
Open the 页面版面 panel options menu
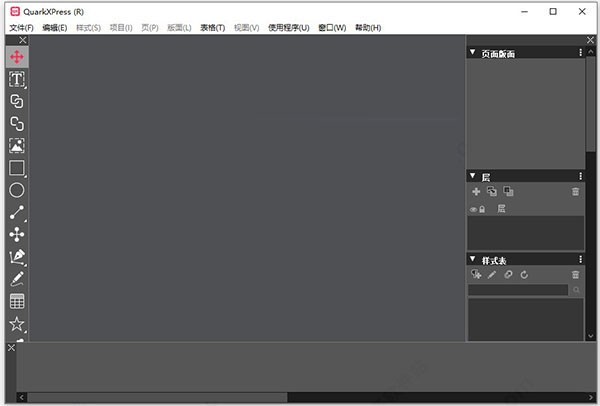click(580, 52)
